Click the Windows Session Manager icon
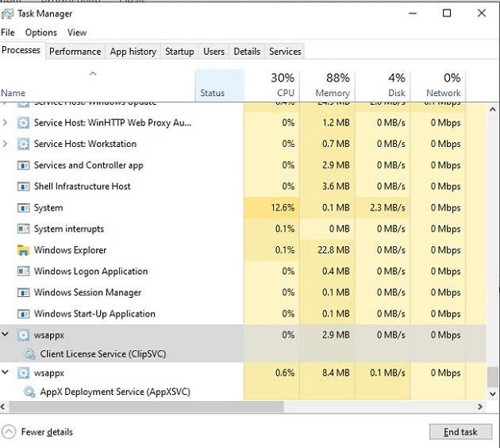 [23, 292]
